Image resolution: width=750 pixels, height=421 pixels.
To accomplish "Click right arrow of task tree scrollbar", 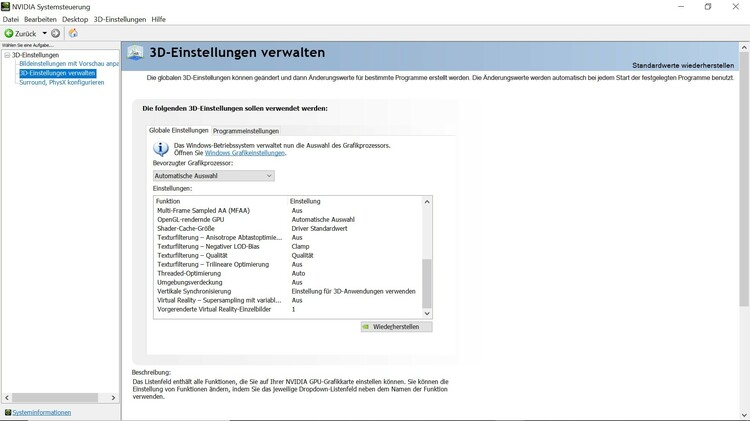I will point(113,398).
